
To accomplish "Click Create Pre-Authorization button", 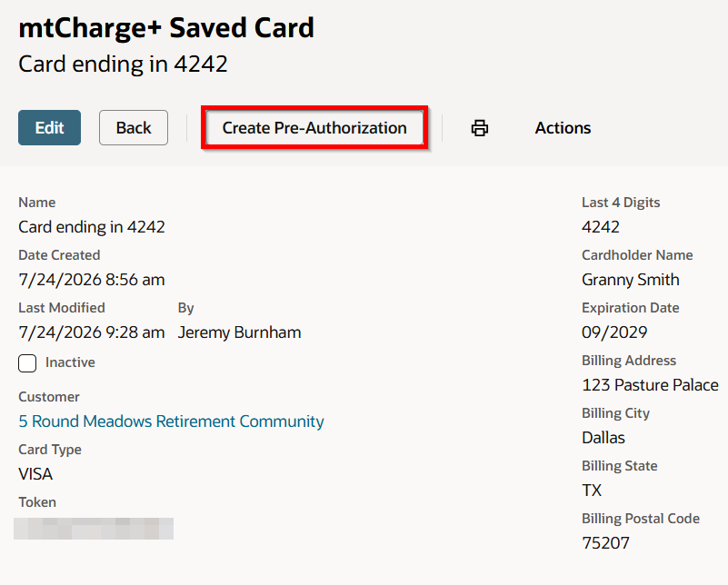I will (x=314, y=127).
